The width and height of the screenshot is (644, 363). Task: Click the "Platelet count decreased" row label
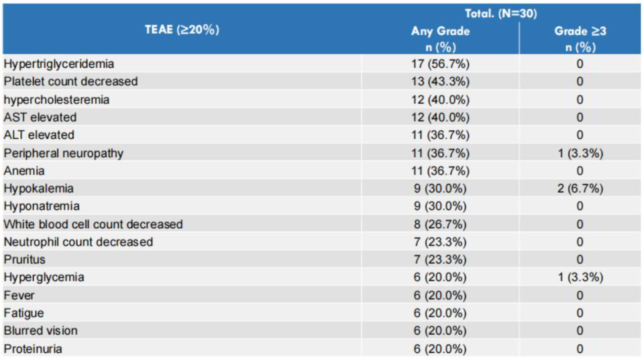[70, 81]
